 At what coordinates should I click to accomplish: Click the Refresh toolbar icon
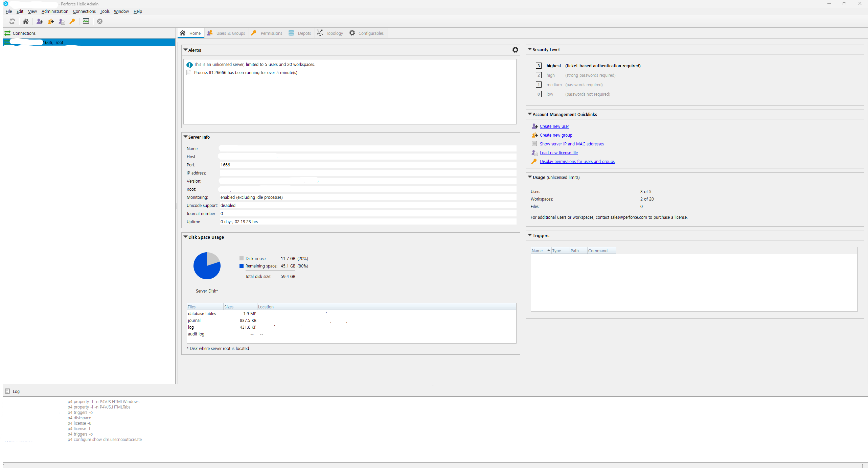click(12, 21)
